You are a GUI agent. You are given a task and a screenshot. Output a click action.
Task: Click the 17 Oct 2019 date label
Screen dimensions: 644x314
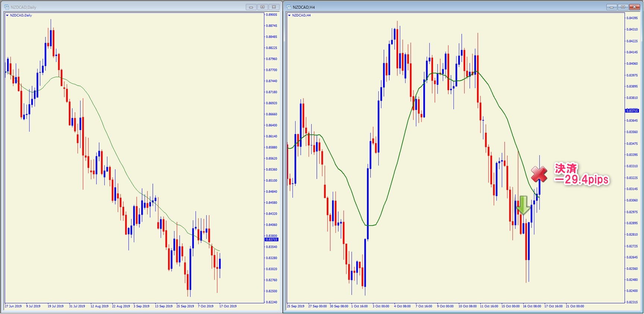click(228, 306)
